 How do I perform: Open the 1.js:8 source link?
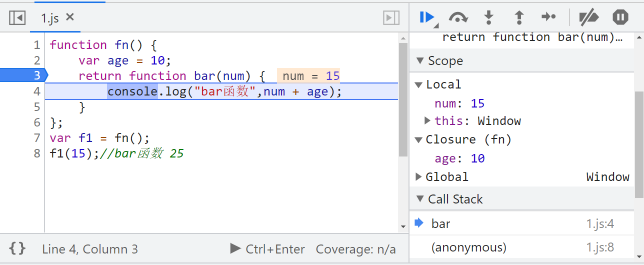(x=600, y=247)
